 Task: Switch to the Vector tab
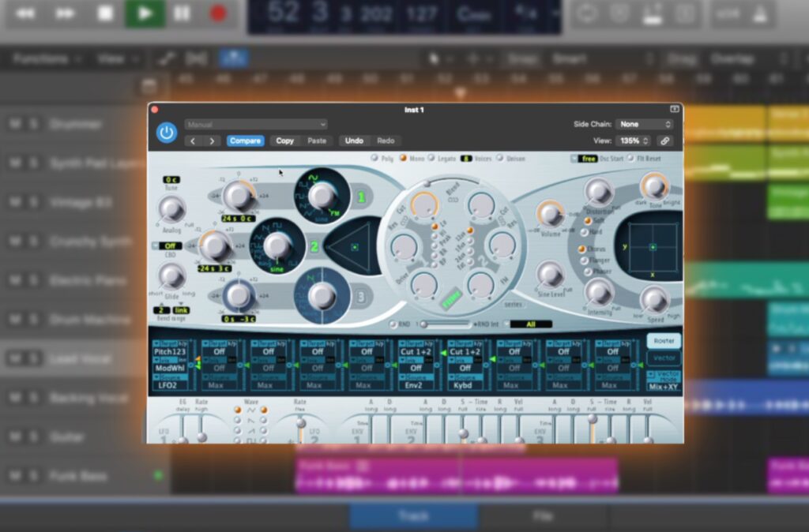[x=664, y=356]
